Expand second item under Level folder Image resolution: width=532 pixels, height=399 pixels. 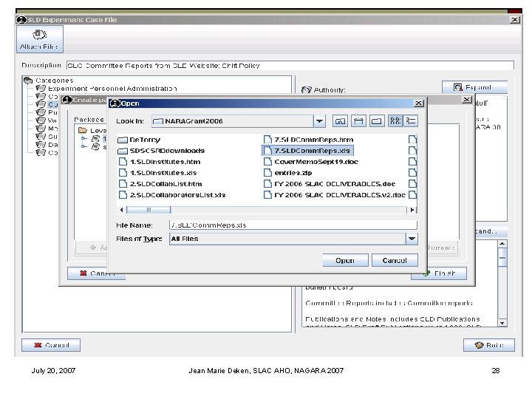click(83, 146)
